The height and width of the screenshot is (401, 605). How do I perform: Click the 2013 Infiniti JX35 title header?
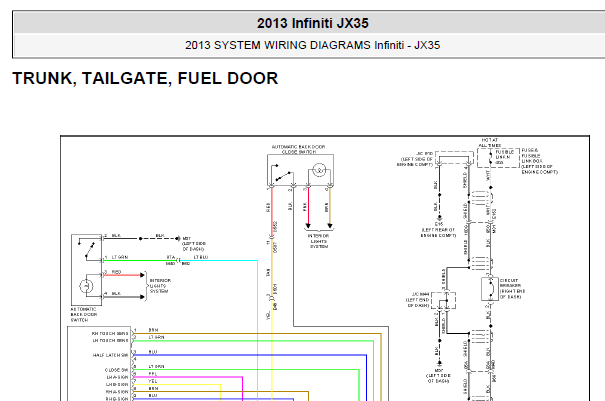pos(302,22)
